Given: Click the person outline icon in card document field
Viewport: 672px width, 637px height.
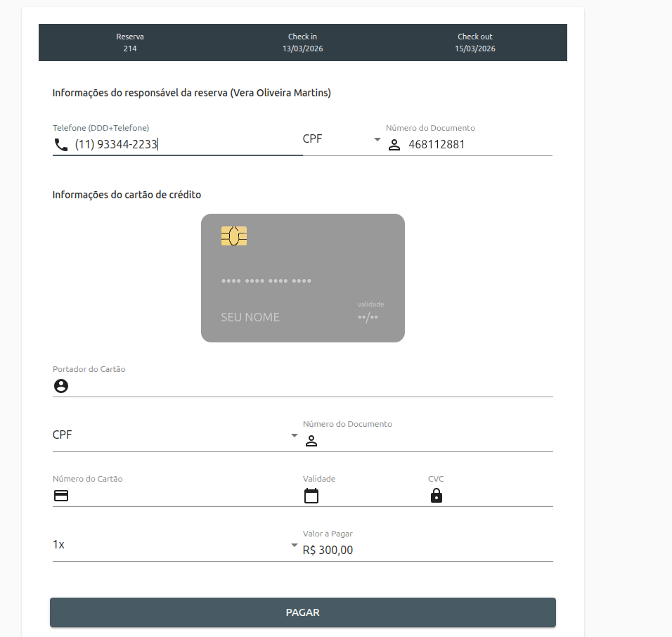Looking at the screenshot, I should [311, 441].
